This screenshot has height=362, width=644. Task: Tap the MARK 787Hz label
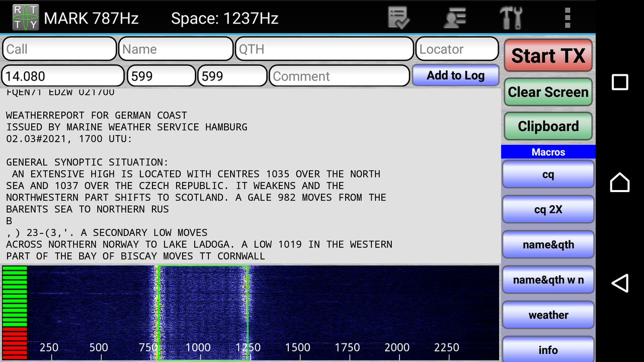click(91, 19)
